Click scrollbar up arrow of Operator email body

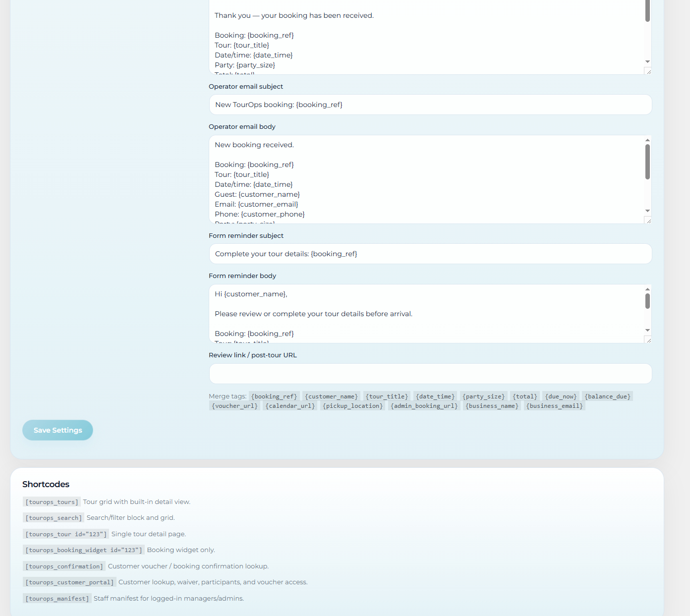click(647, 140)
